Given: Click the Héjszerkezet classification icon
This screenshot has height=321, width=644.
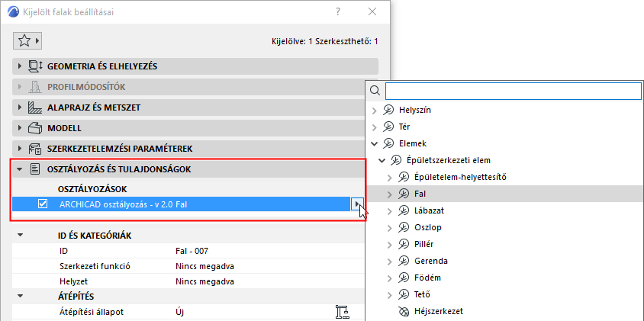Looking at the screenshot, I should coord(404,311).
